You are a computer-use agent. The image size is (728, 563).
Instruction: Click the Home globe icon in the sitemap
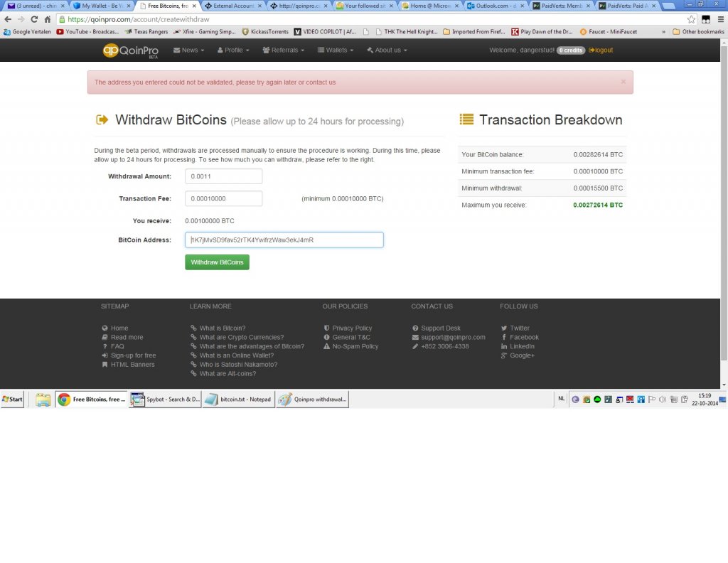(x=105, y=328)
